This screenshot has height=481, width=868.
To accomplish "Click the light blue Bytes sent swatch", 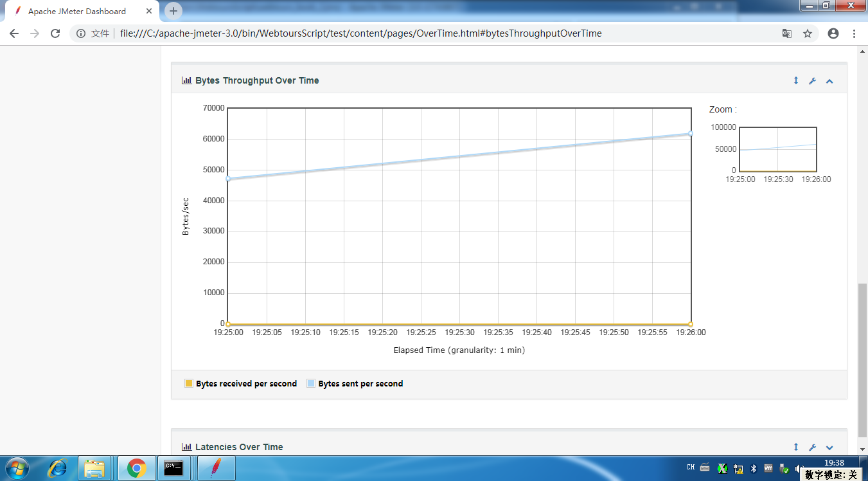I will click(311, 383).
